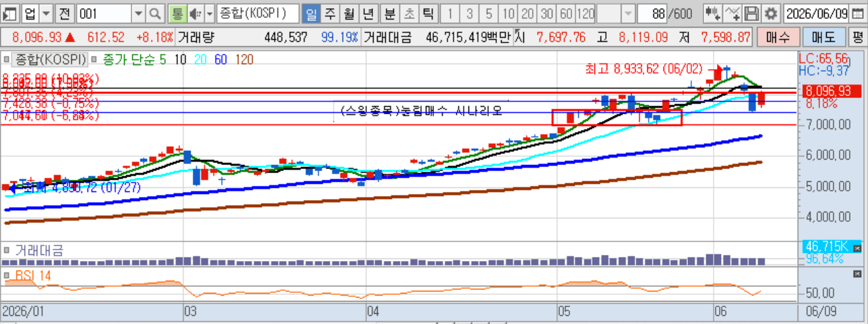Screen dimensions: 868x324
Task: Select the 틱 tick period button
Action: [429, 13]
